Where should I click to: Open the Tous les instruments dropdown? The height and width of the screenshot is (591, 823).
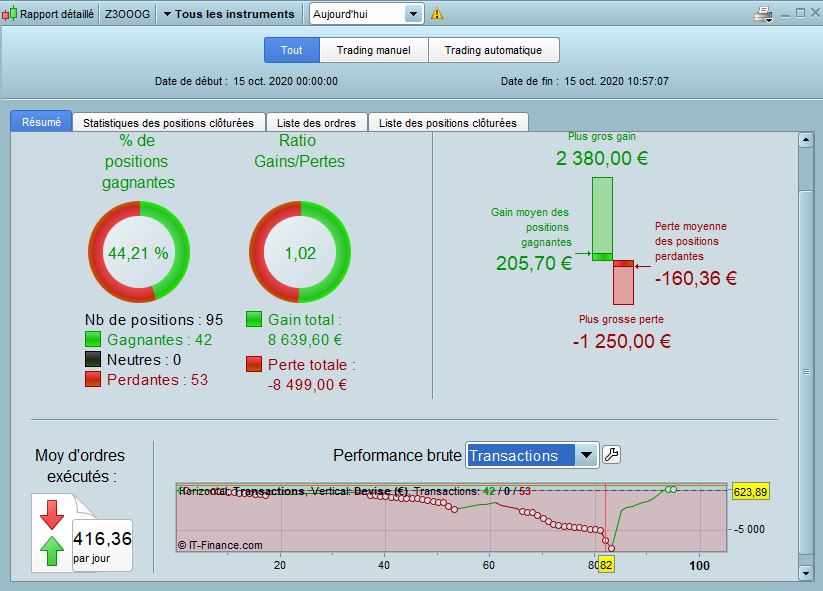pos(229,14)
